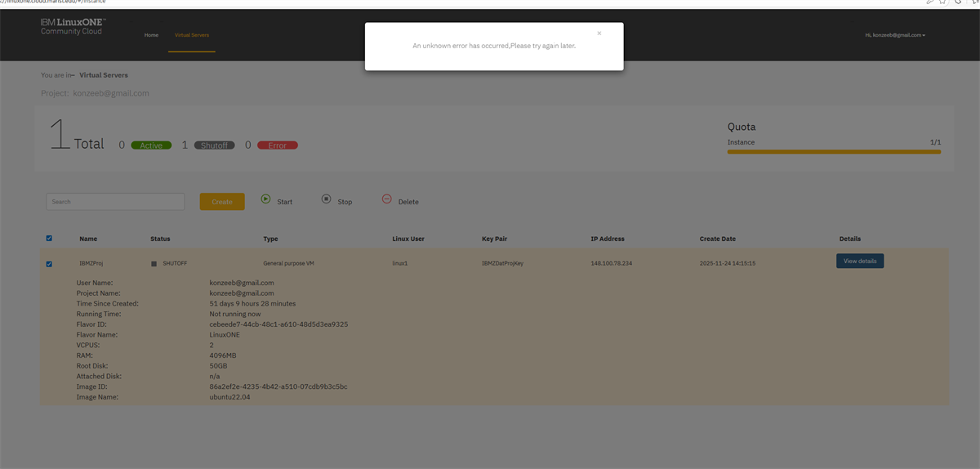Click the IBM LinuxONE Community Cloud logo
The width and height of the screenshot is (980, 469).
tap(73, 26)
